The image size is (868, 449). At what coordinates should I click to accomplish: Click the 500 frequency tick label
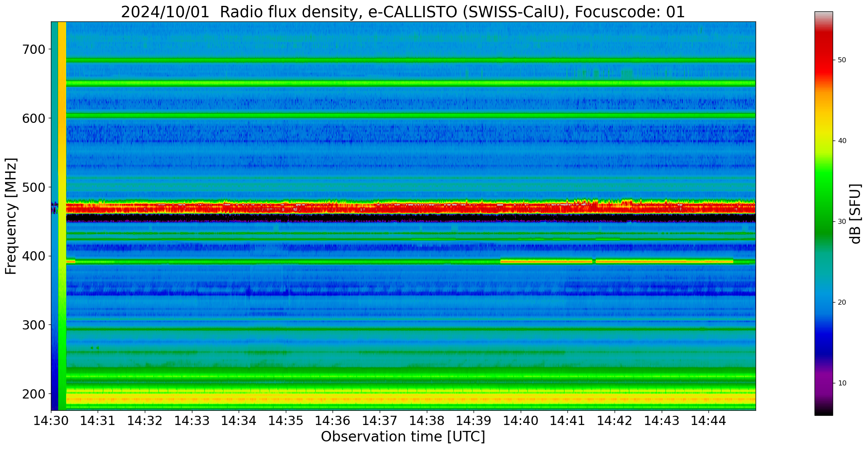(33, 187)
